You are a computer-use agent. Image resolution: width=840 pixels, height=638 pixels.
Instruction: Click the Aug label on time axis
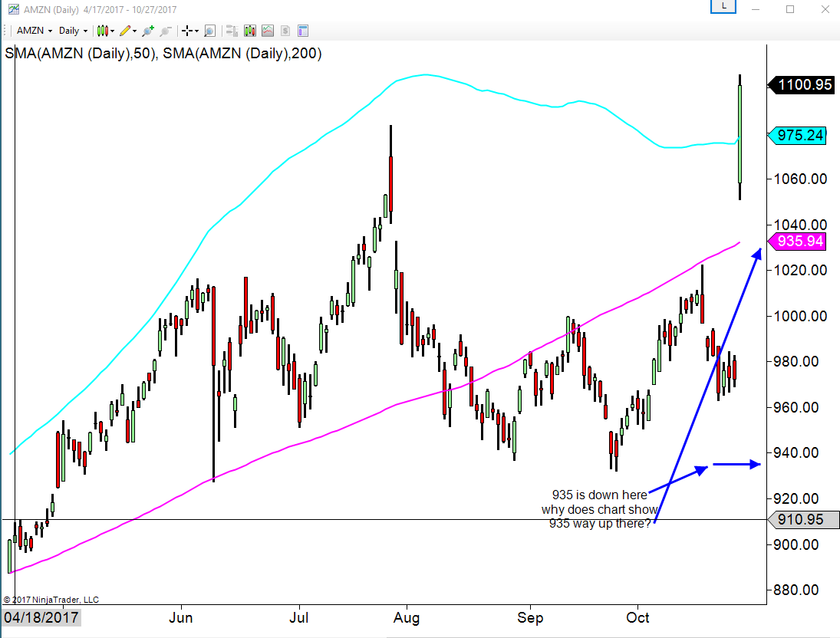pos(406,618)
